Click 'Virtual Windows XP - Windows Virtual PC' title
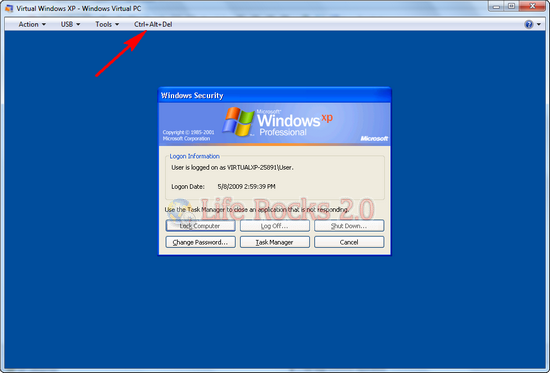The height and width of the screenshot is (373, 550). (x=79, y=8)
